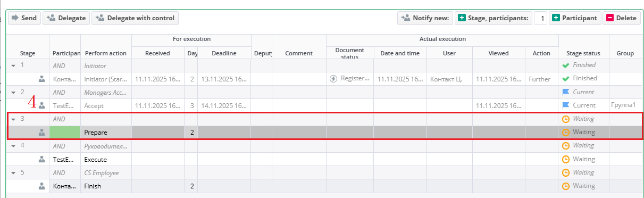
Task: Collapse stage 5 row
Action: coord(13,173)
